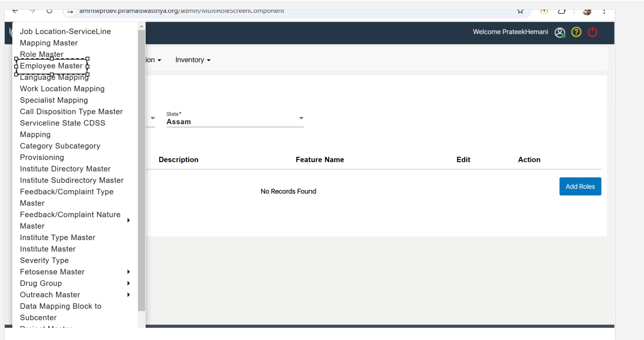This screenshot has width=644, height=340.
Task: Open the State dropdown showing Assam
Action: coord(235,119)
